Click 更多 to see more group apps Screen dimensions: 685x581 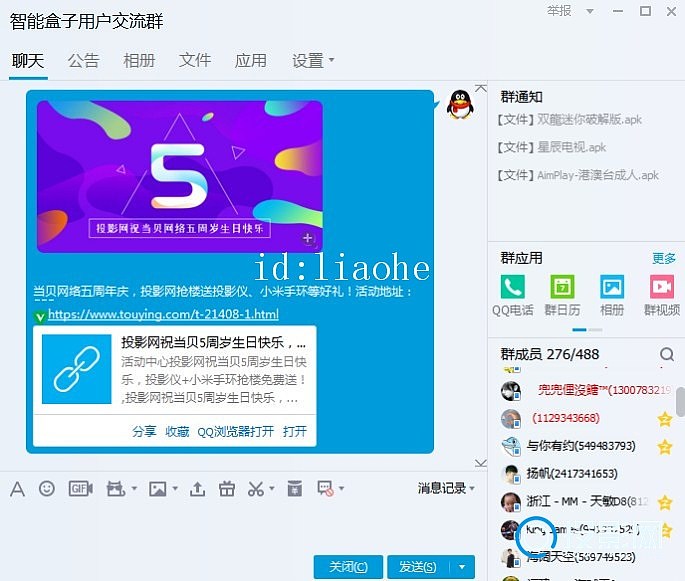click(664, 258)
